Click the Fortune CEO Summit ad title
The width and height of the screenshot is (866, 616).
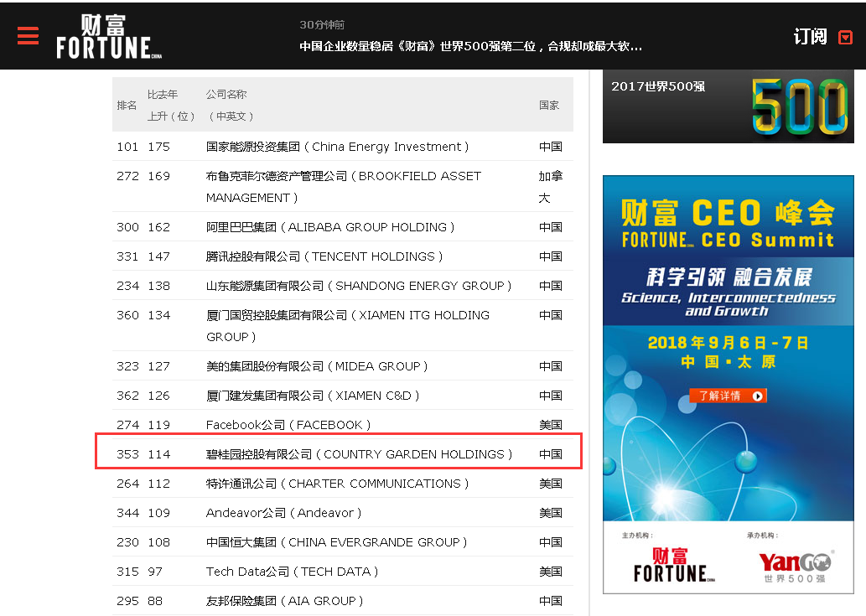point(728,224)
